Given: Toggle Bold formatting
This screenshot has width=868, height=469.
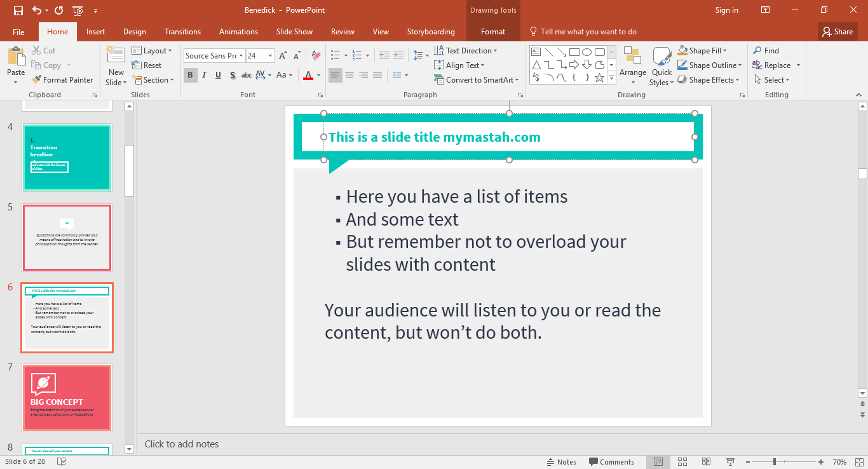Looking at the screenshot, I should 190,75.
